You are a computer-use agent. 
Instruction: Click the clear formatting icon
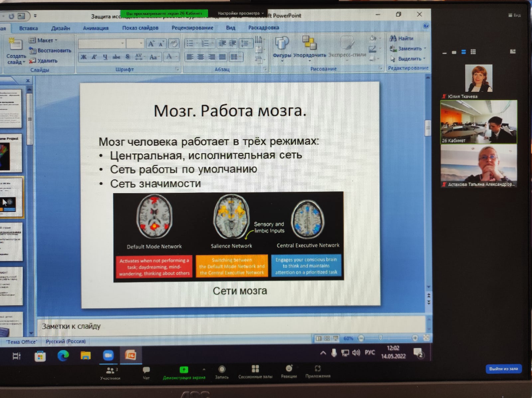[174, 44]
